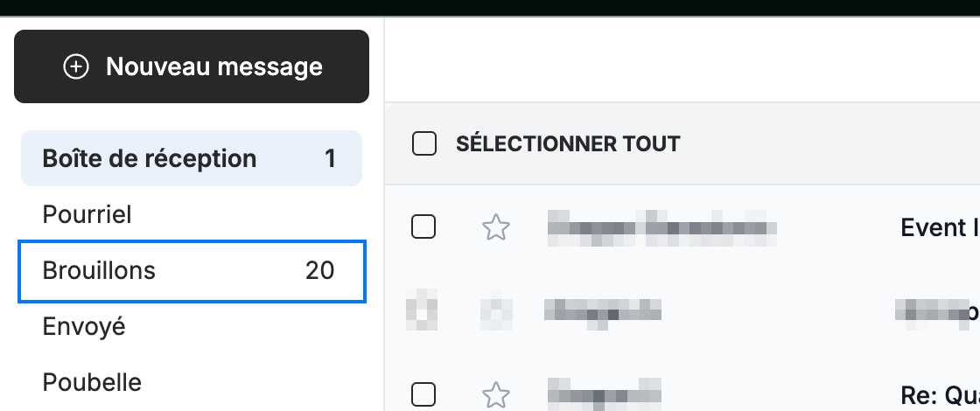This screenshot has width=980, height=411.
Task: Click the blurred sender of the Event email
Action: [x=661, y=227]
